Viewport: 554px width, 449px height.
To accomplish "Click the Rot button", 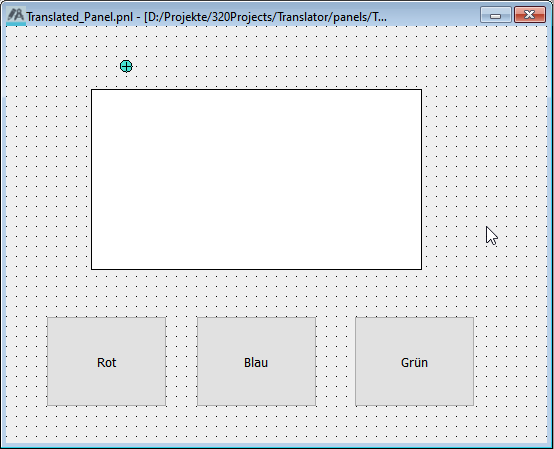I will click(106, 361).
